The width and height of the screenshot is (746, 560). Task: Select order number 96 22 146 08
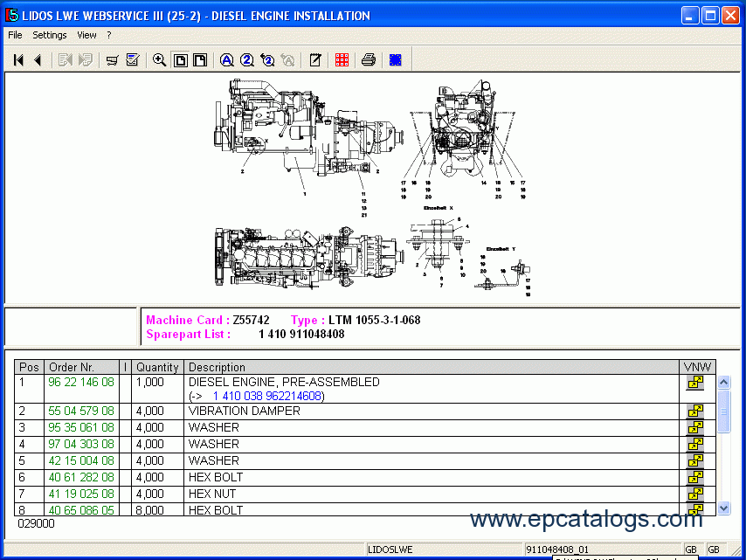(x=81, y=382)
